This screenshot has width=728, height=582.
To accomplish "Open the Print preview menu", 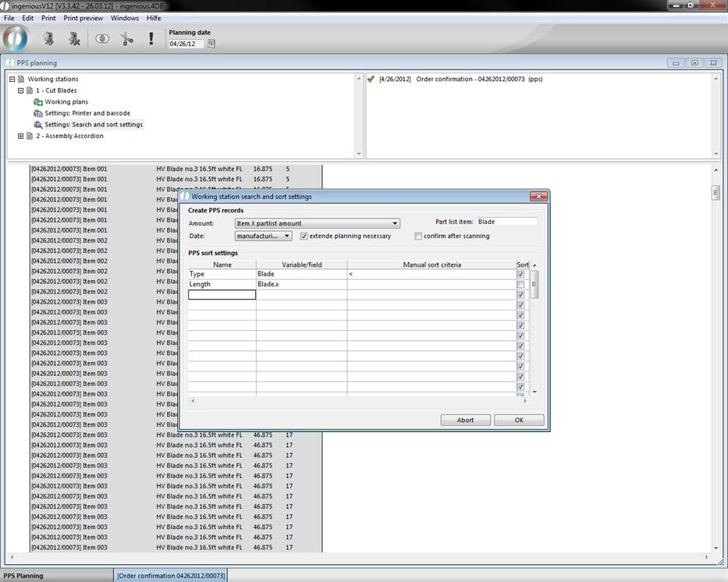I will point(83,18).
